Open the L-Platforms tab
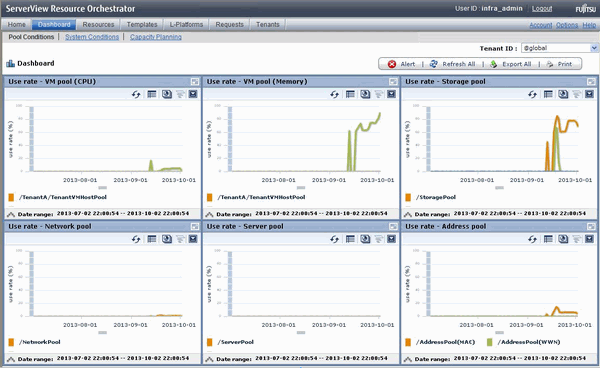600x368 pixels. coord(186,24)
